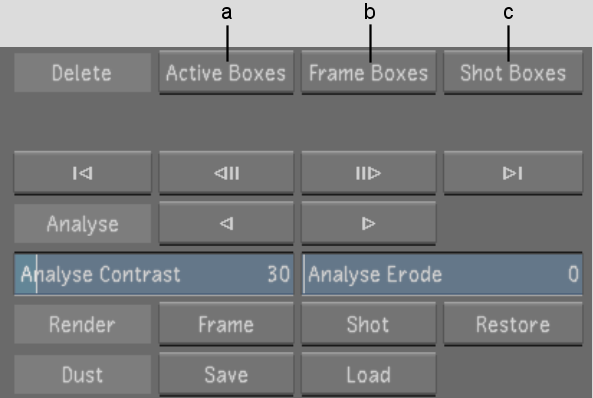The width and height of the screenshot is (593, 398).
Task: Go to the previous dust box frame
Action: click(x=226, y=173)
